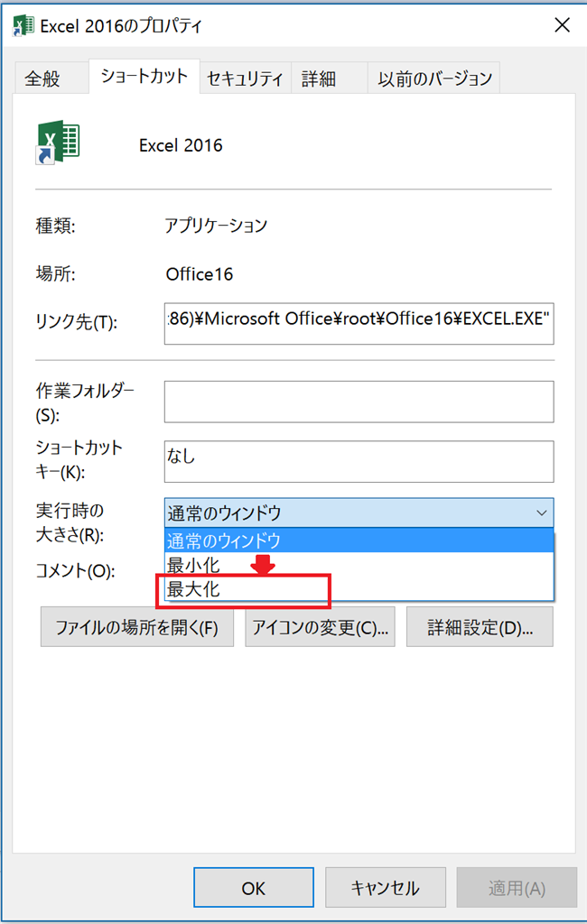Viewport: 587px width, 924px height.
Task: Open the セキュリティ tab
Action: [245, 79]
